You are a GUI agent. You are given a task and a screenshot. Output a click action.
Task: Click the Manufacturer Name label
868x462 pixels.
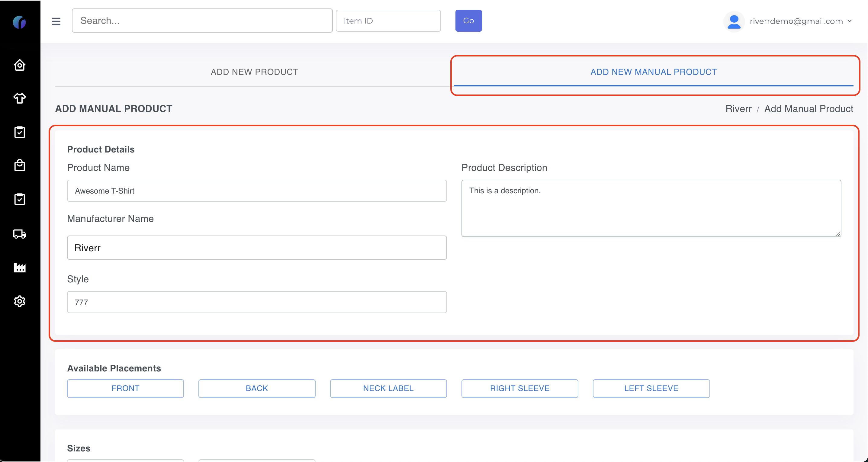[x=110, y=219]
